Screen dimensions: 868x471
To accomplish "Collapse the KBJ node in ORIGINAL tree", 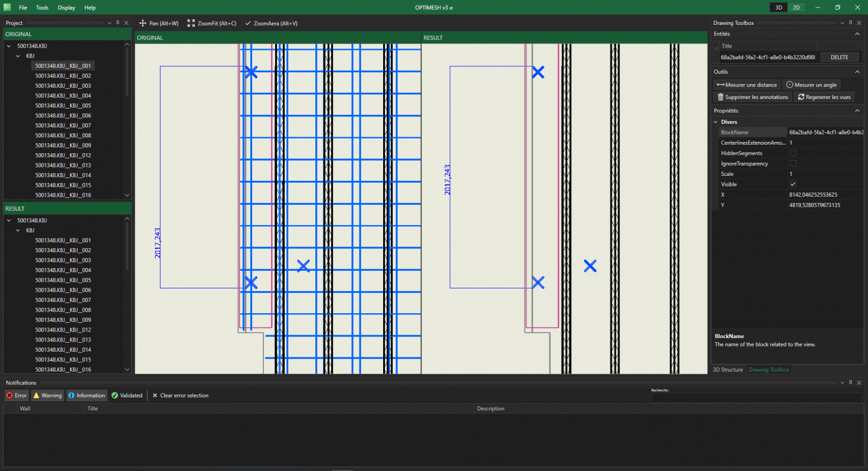I will [18, 56].
